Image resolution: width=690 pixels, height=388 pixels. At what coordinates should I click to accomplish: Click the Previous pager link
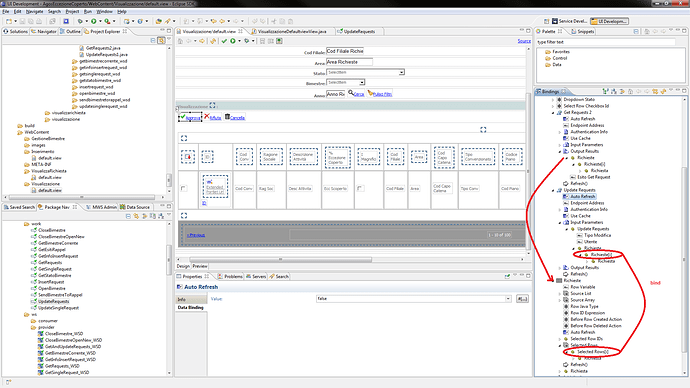(196, 235)
